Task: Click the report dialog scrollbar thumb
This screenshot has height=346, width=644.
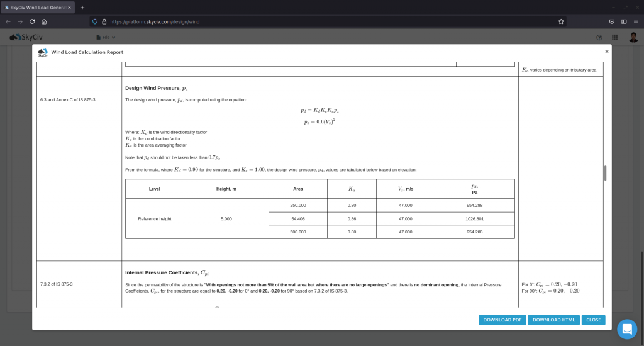Action: pyautogui.click(x=606, y=173)
